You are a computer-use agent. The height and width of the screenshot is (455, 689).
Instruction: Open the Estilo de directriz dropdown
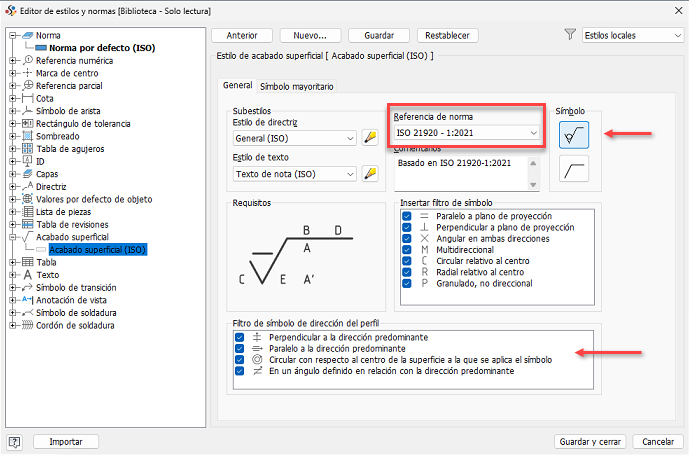294,138
